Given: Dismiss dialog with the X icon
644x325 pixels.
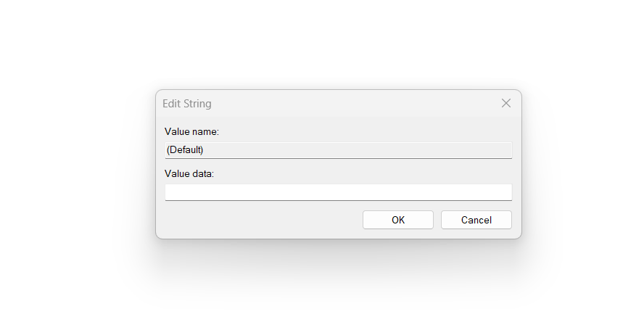Looking at the screenshot, I should click(506, 103).
